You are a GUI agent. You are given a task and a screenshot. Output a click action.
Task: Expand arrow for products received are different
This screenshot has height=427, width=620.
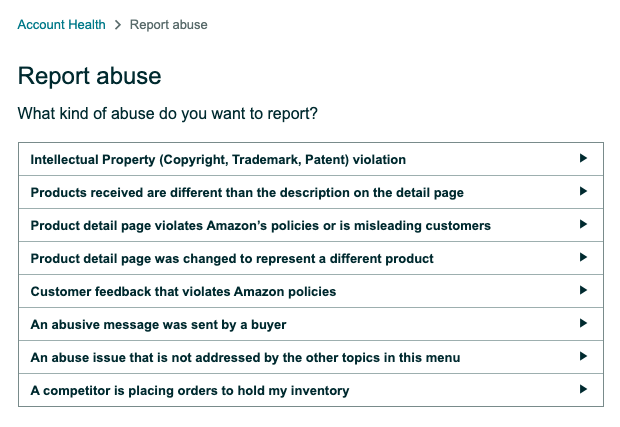tap(583, 192)
